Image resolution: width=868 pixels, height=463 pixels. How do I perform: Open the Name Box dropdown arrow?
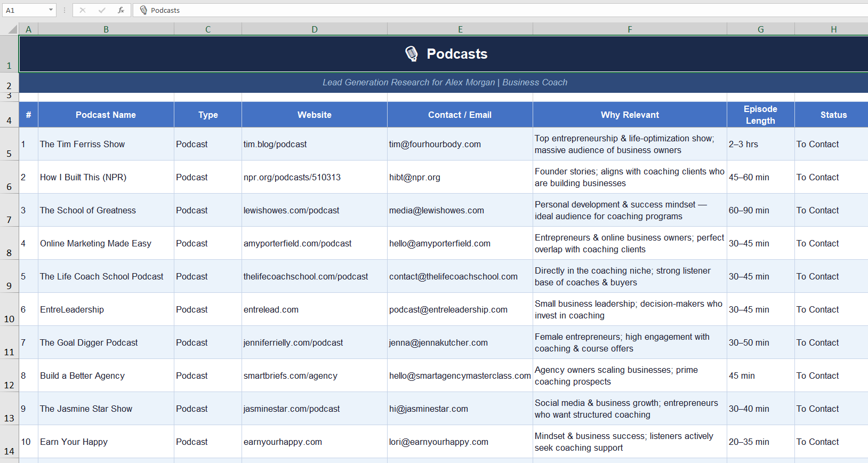tap(51, 10)
